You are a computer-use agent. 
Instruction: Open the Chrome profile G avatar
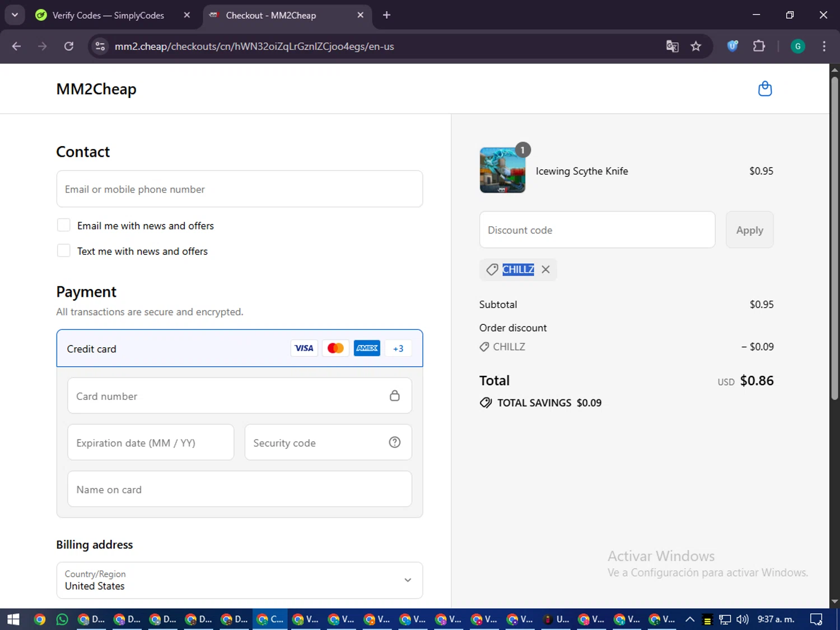pyautogui.click(x=797, y=46)
